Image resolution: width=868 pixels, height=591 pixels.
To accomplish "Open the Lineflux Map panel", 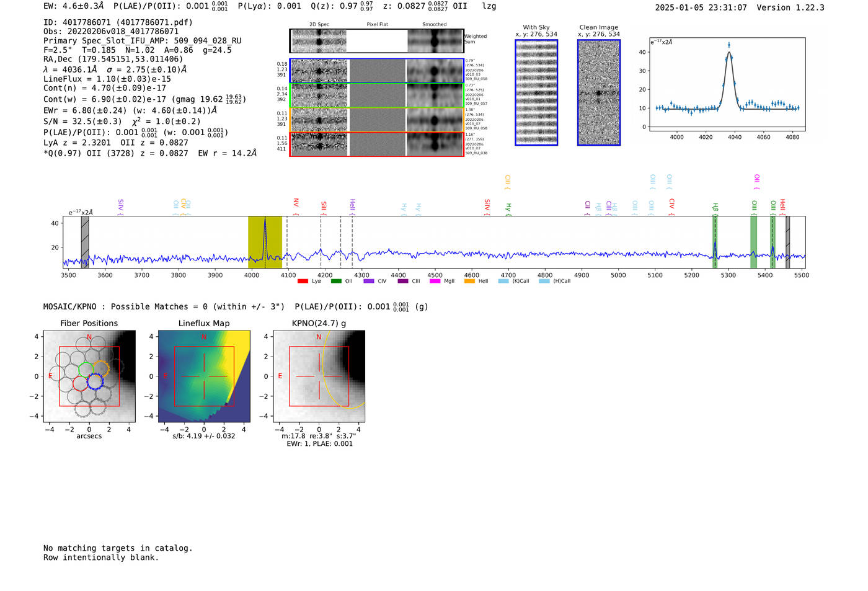I will (204, 376).
